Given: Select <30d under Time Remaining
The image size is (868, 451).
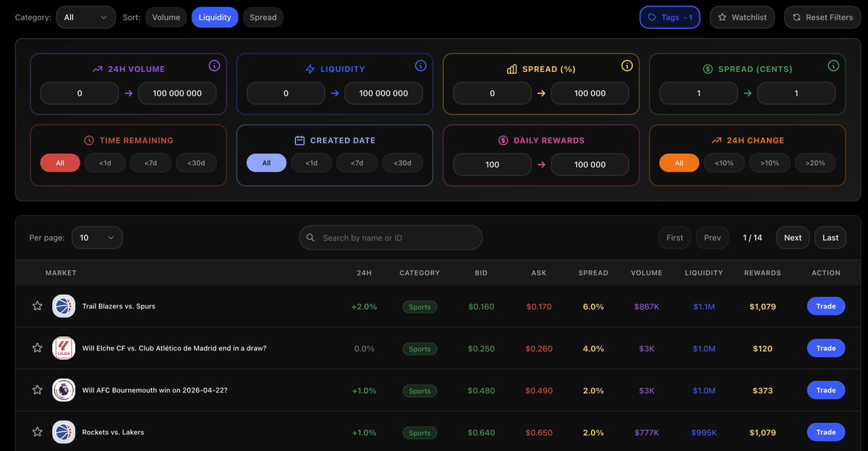Looking at the screenshot, I should tap(196, 163).
